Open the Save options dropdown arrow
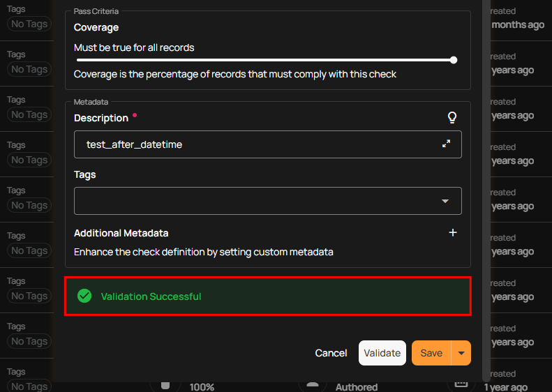552x392 pixels. (461, 353)
